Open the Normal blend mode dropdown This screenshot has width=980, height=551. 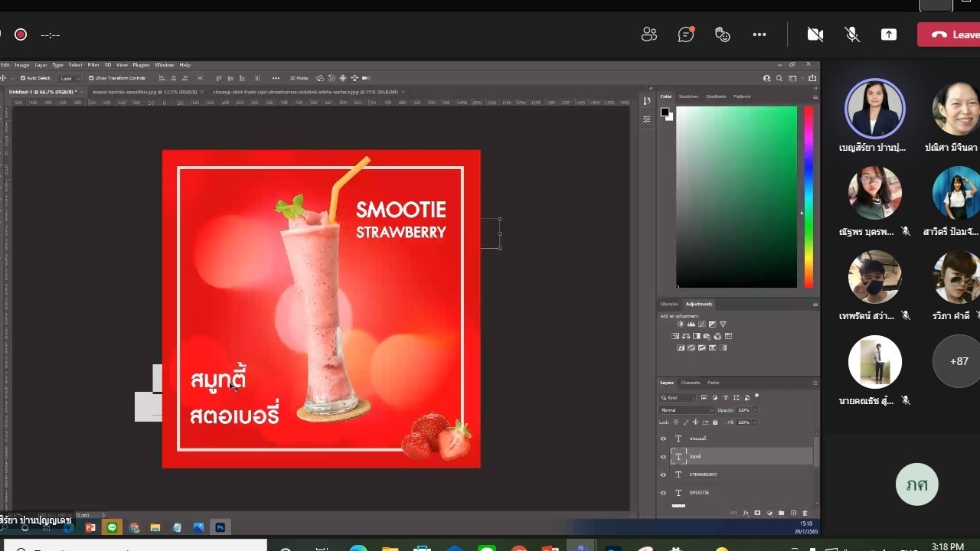[687, 410]
